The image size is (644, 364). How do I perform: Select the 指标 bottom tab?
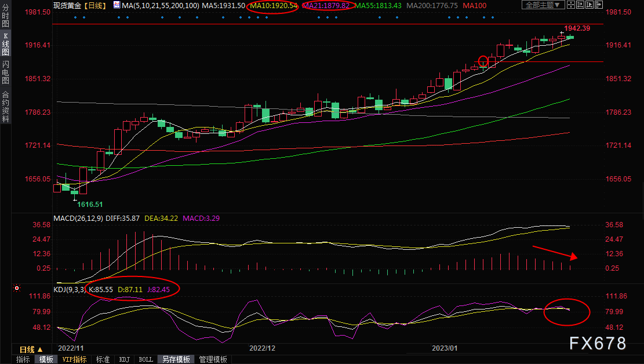click(x=23, y=359)
